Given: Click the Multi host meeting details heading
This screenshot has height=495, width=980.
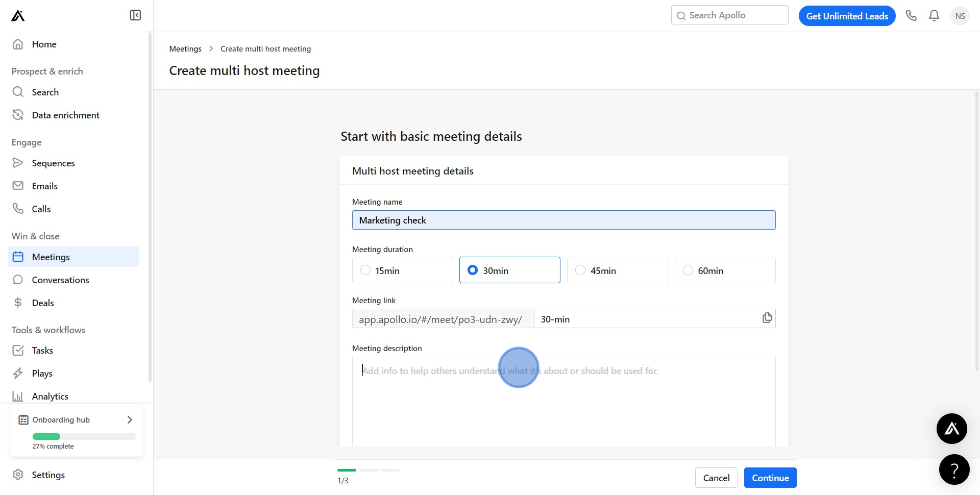Looking at the screenshot, I should click(x=412, y=171).
